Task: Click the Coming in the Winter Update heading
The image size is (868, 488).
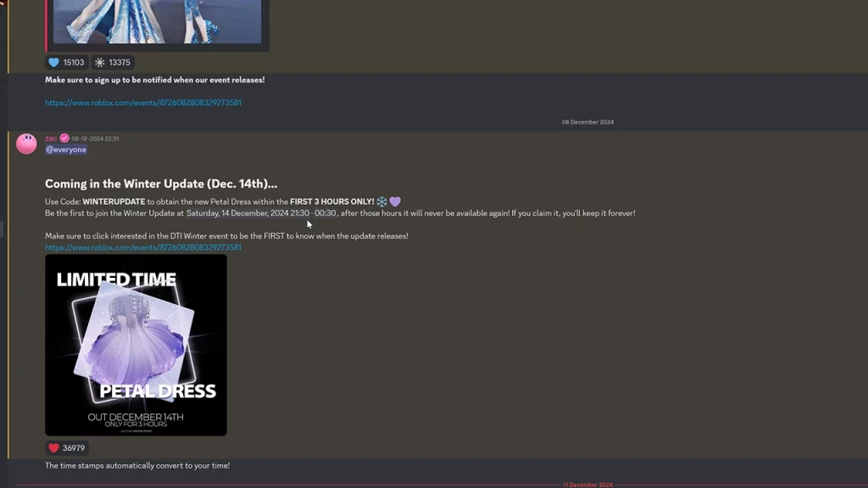Action: 161,184
